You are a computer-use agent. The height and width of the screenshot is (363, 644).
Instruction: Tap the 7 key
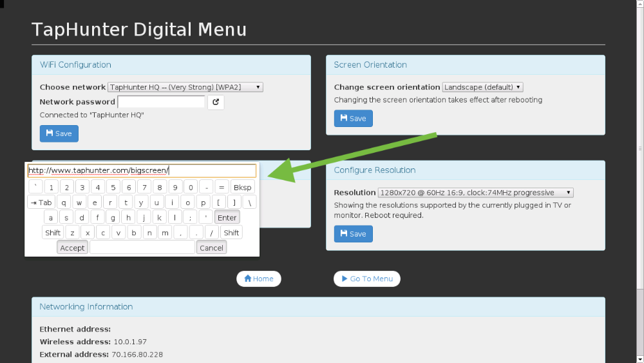tap(144, 188)
